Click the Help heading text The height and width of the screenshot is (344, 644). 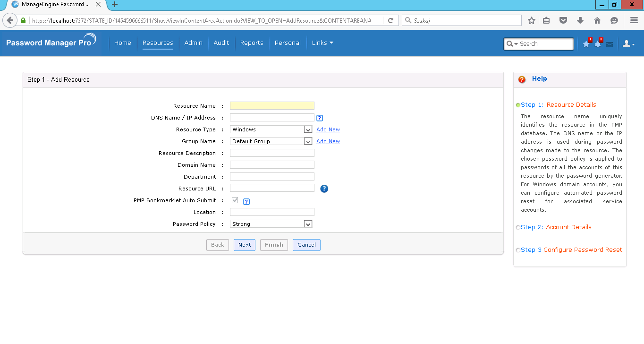click(539, 79)
